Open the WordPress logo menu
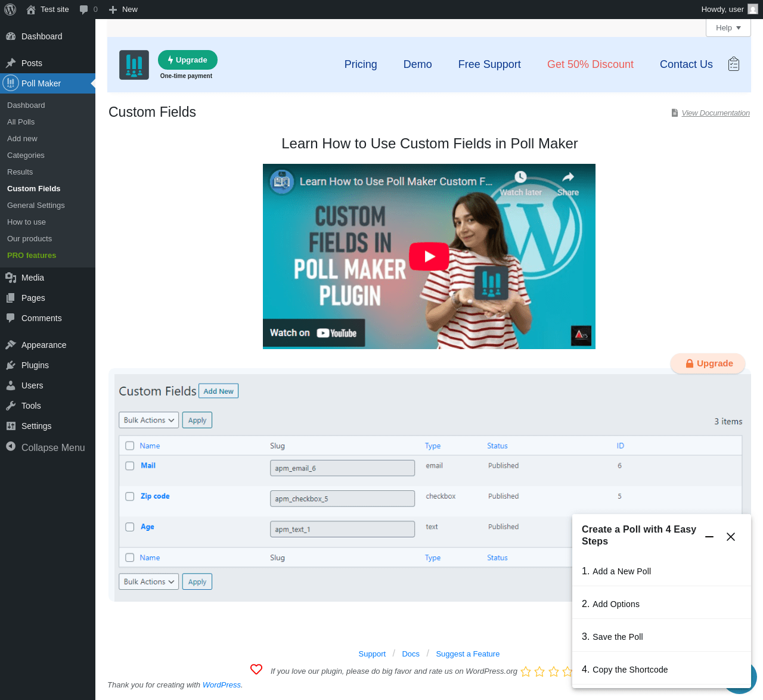This screenshot has height=700, width=763. [10, 10]
